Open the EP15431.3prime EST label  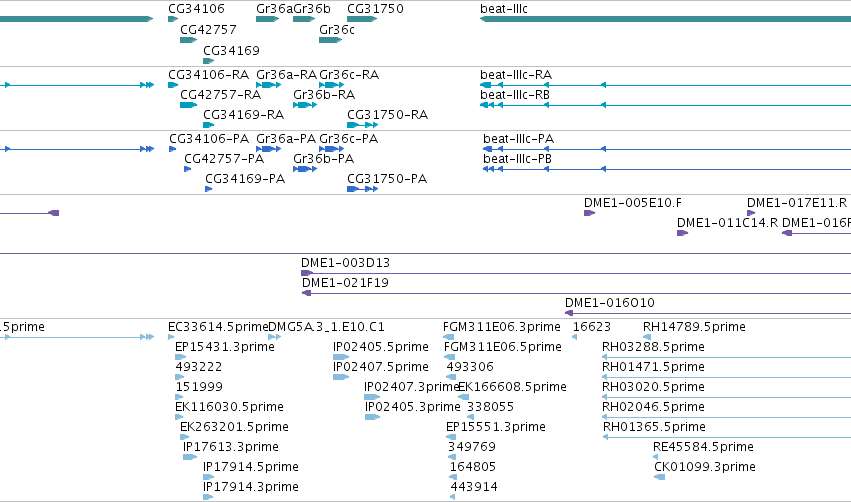pyautogui.click(x=225, y=347)
